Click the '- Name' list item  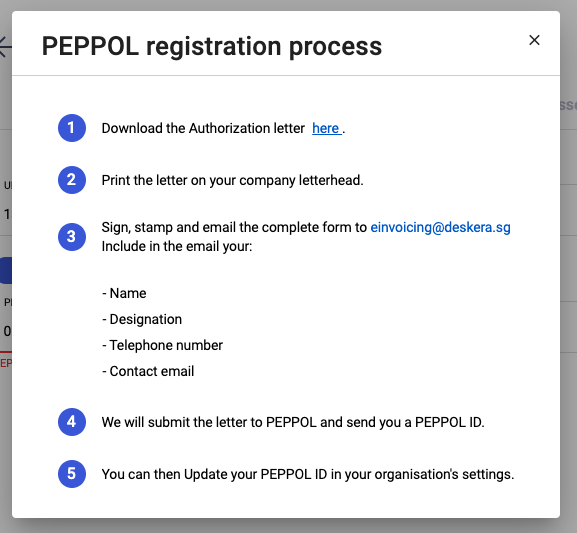click(x=124, y=293)
